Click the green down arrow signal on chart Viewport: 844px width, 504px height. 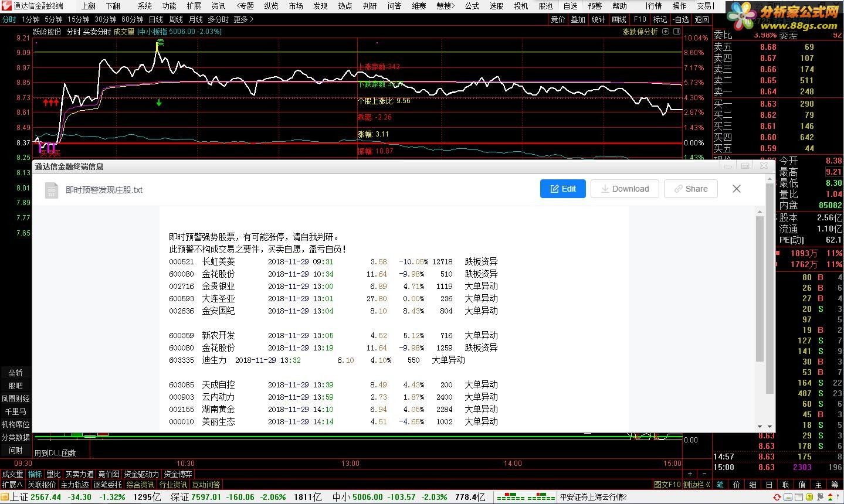(x=159, y=103)
